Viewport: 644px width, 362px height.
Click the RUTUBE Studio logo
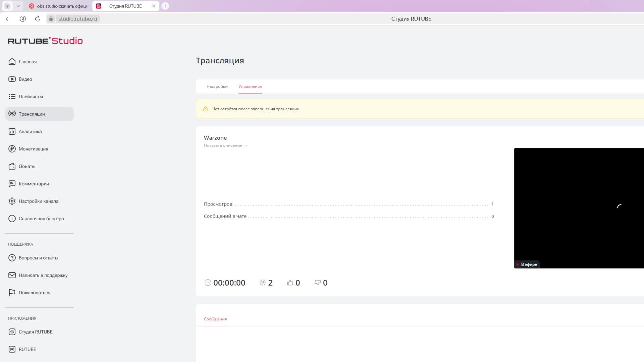click(x=45, y=41)
